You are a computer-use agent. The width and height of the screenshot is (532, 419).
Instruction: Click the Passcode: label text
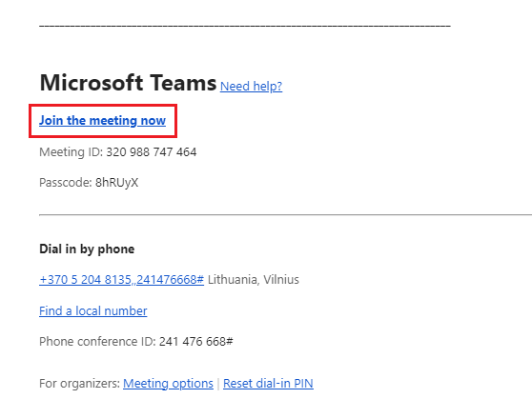[x=66, y=183]
